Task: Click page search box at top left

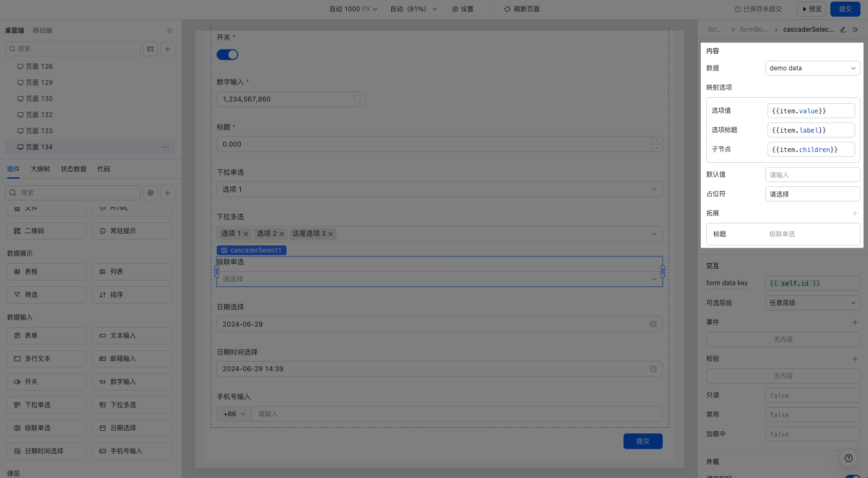Action: [73, 49]
